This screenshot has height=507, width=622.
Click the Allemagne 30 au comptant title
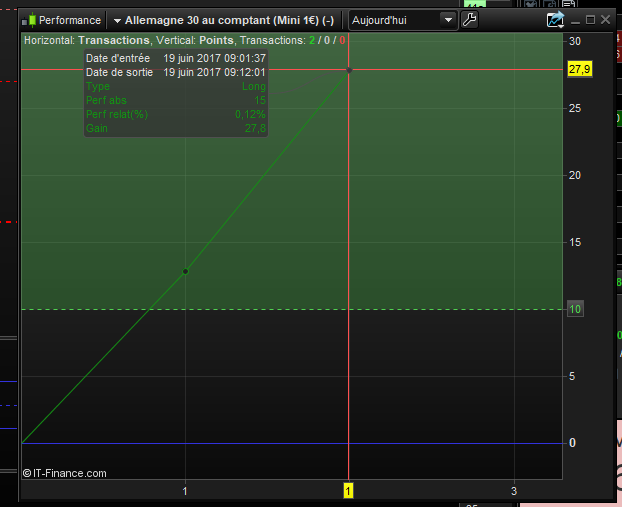click(229, 20)
